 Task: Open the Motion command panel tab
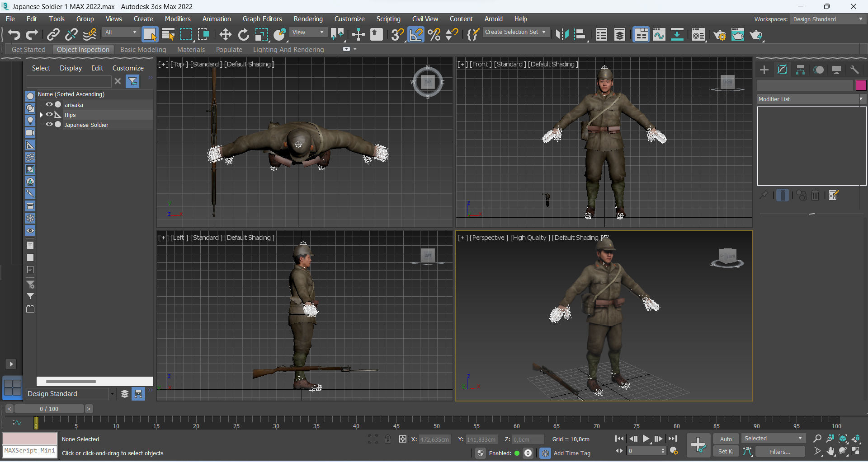pyautogui.click(x=818, y=70)
